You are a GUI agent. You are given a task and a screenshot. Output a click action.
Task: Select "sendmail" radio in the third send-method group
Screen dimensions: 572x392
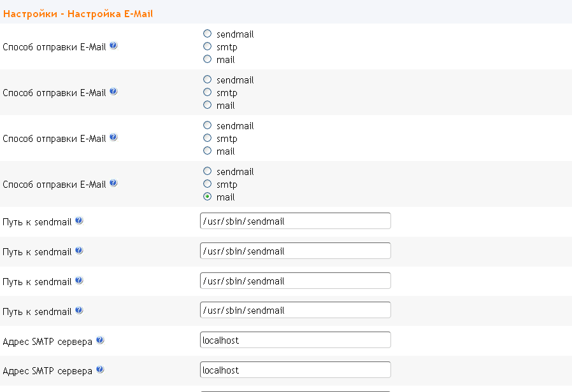207,125
